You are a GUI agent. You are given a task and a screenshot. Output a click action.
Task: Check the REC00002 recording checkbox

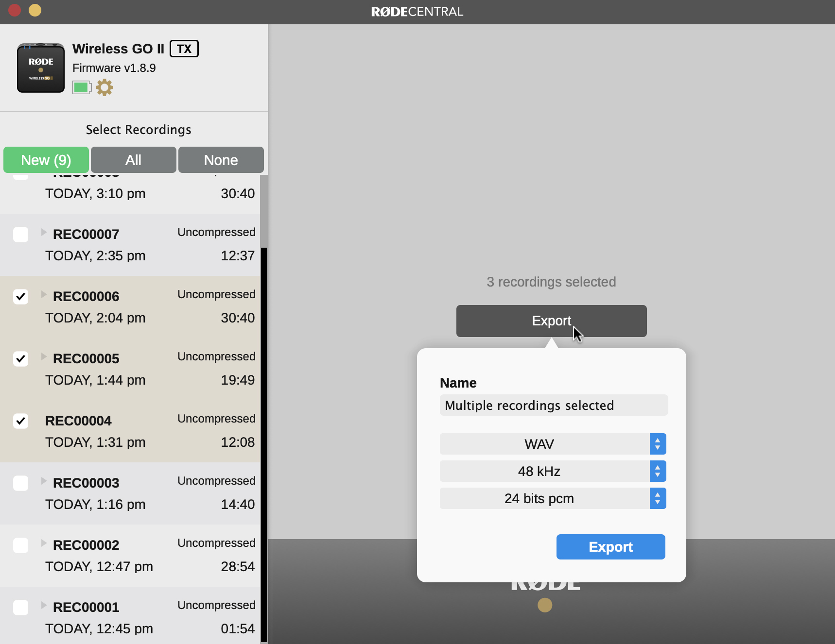(x=20, y=545)
